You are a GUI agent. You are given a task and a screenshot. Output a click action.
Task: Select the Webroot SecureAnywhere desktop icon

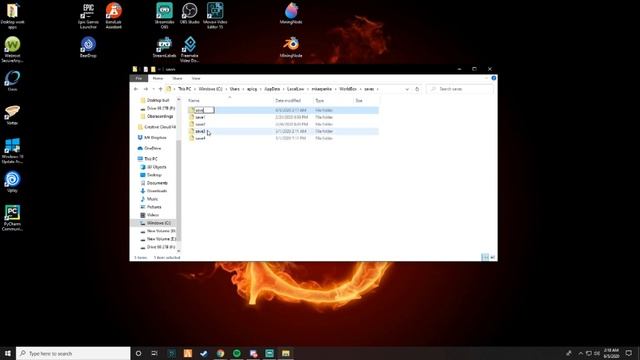pyautogui.click(x=12, y=49)
